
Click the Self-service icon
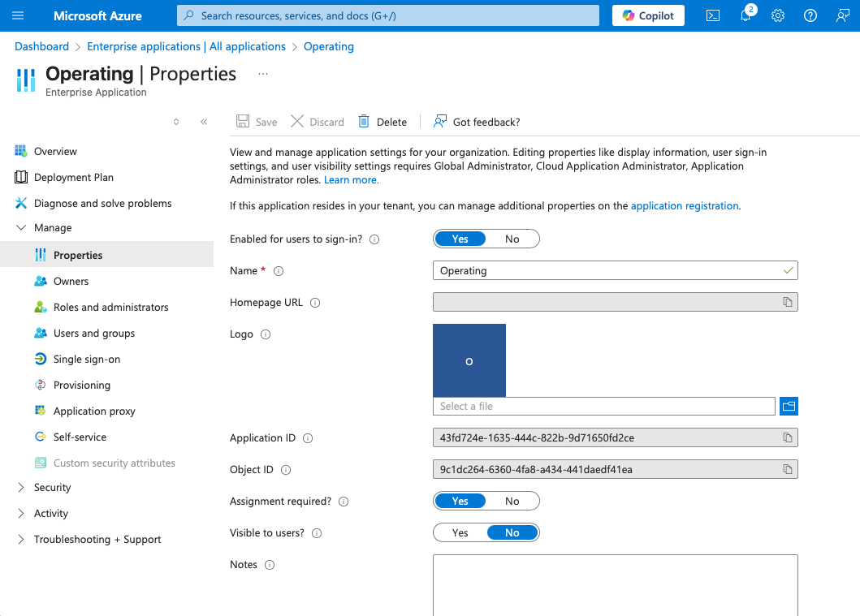tap(41, 437)
